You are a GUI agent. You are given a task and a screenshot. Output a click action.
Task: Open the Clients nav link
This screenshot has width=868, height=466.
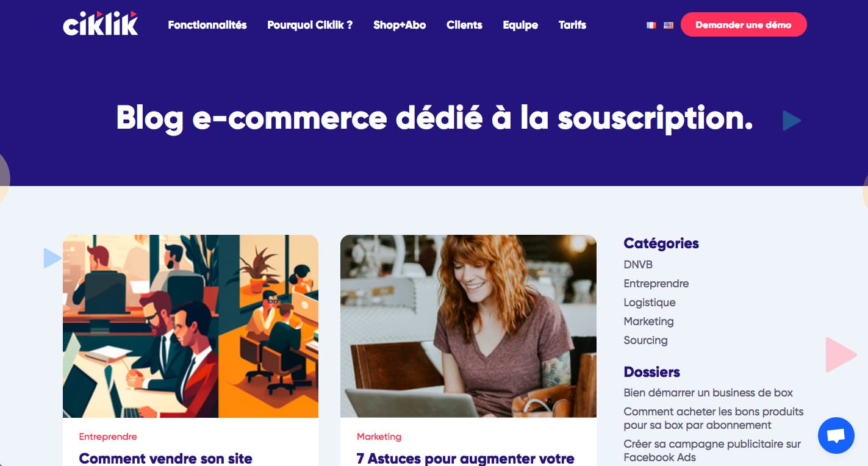464,25
